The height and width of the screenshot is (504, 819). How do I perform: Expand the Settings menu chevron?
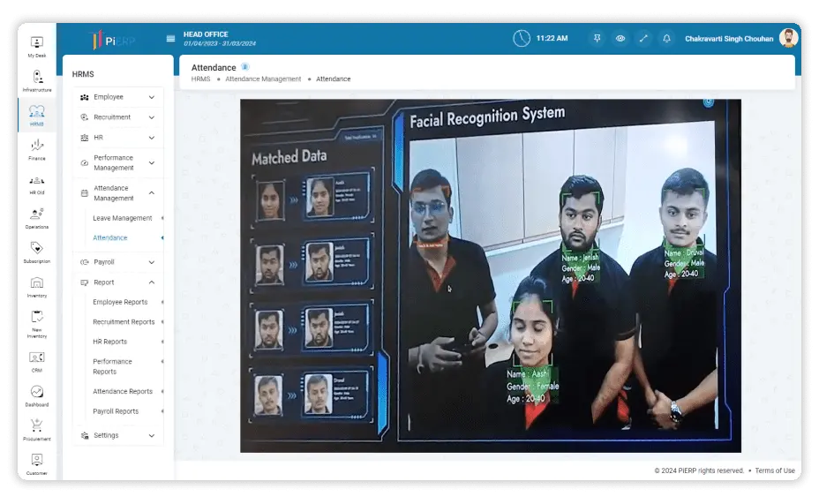152,435
